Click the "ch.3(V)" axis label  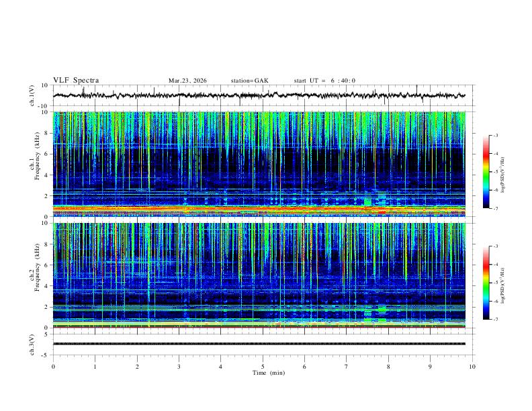32,345
